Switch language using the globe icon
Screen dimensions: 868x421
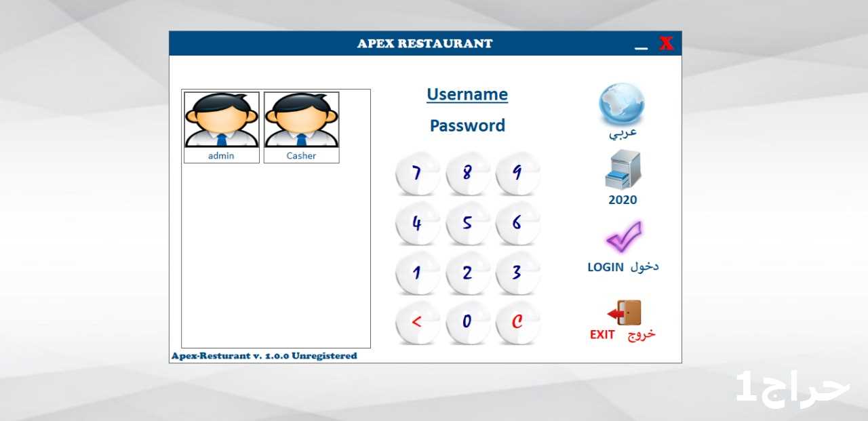(x=622, y=105)
